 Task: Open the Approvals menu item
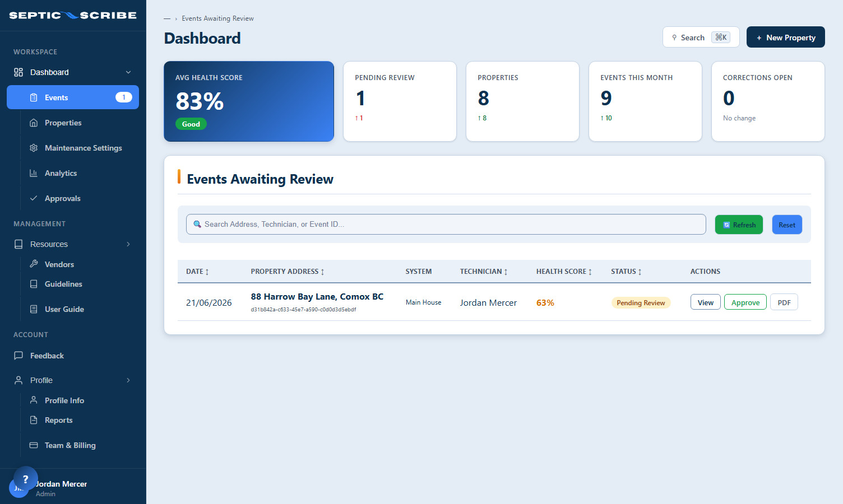click(73, 198)
